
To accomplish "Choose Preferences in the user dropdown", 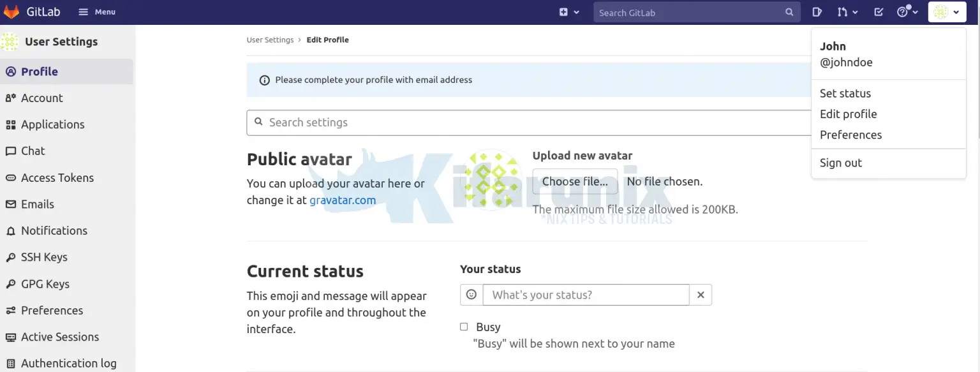I will coord(850,135).
